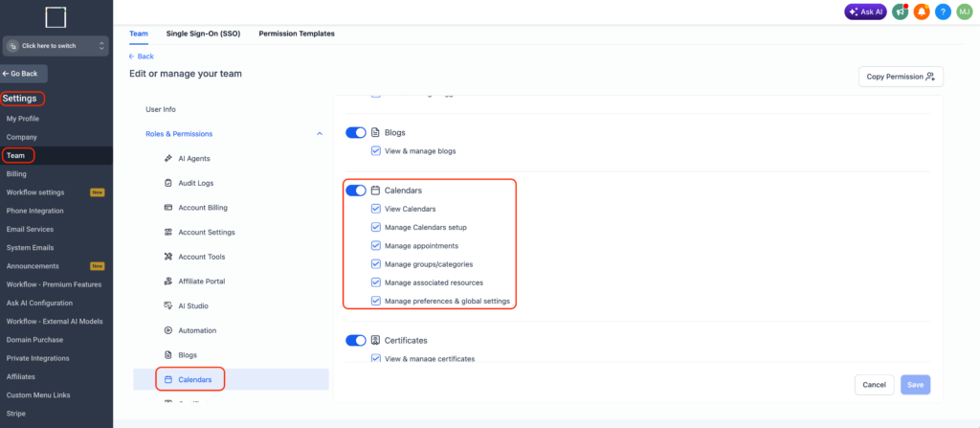Uncheck Manage appointments checkbox
This screenshot has height=428, width=980.
375,245
